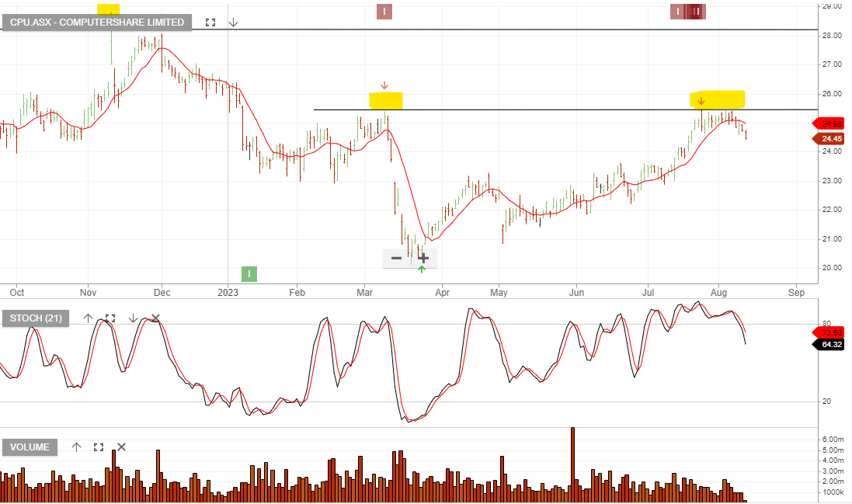Screen dimensions: 852x504
Task: Click the Apr date axis label
Action: pos(442,293)
